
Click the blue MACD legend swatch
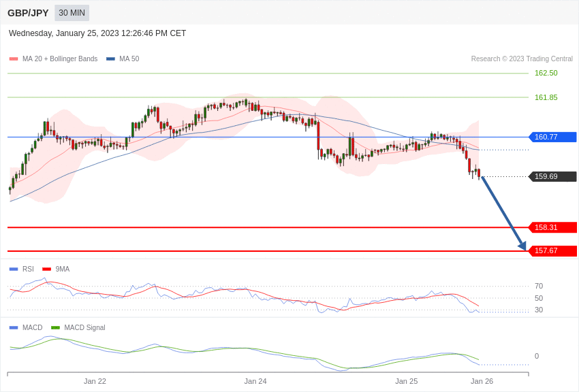pyautogui.click(x=14, y=327)
